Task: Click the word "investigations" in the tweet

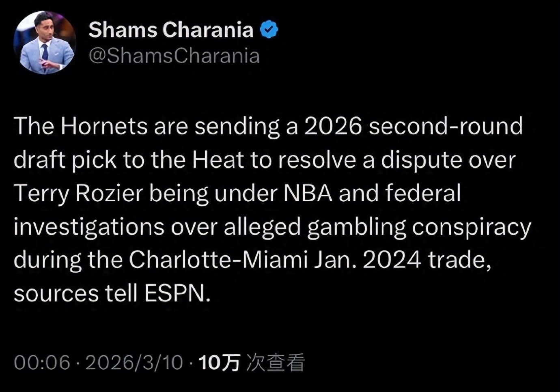Action: pos(89,227)
